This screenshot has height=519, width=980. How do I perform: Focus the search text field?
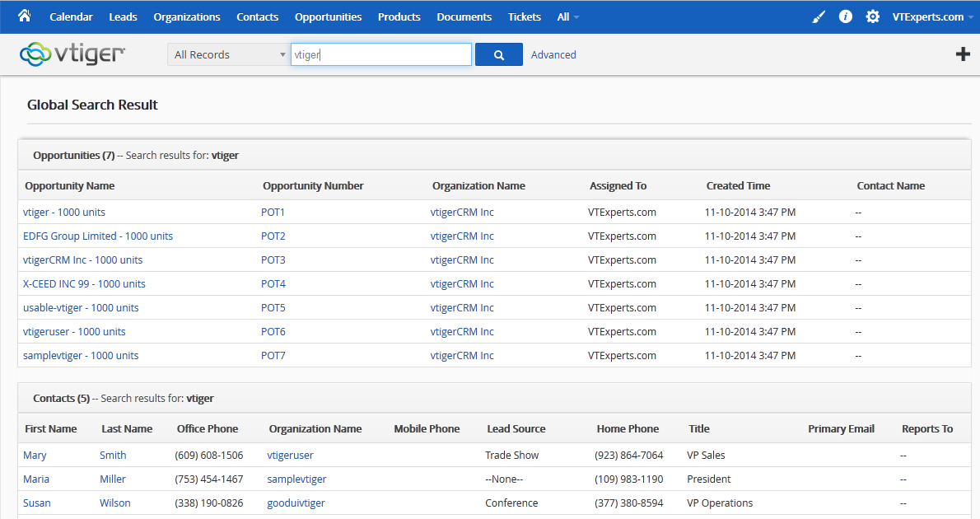tap(381, 54)
